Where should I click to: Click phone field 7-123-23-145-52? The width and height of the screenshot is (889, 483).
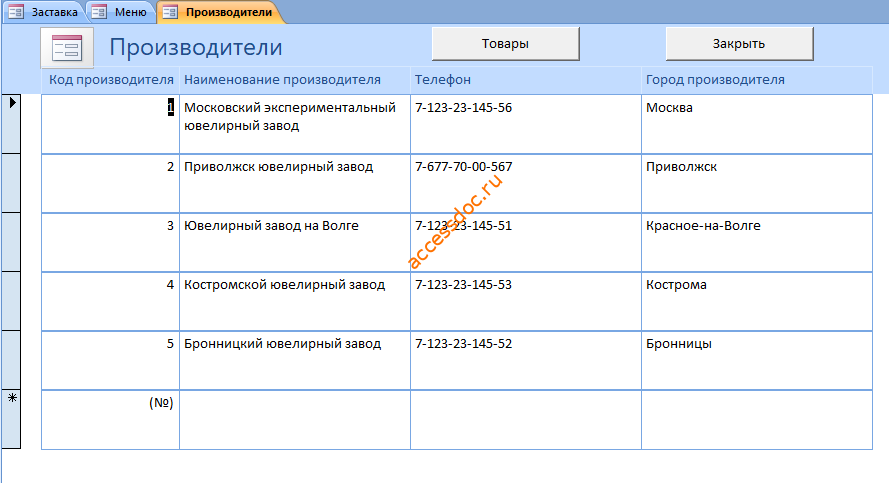526,360
